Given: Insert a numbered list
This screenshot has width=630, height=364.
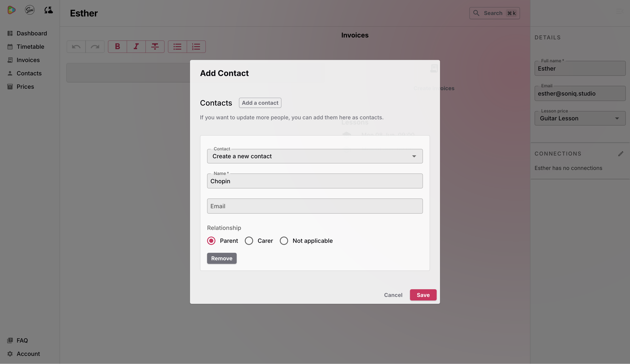Looking at the screenshot, I should point(196,47).
